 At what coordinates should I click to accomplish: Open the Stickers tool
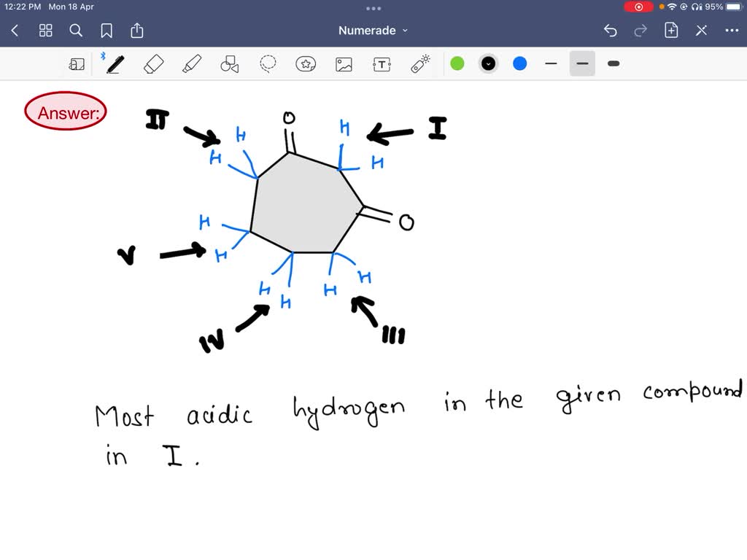[x=305, y=63]
